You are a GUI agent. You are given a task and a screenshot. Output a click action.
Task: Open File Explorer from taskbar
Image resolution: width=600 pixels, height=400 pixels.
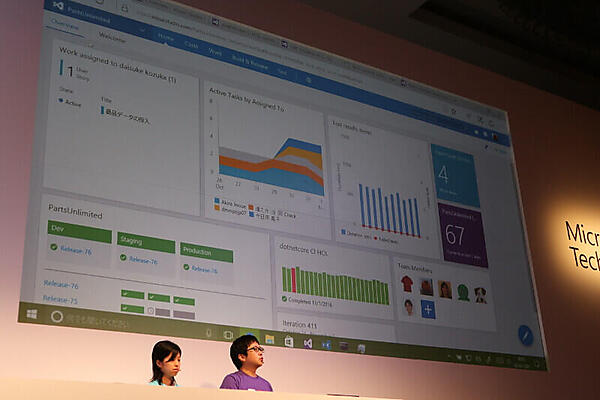tap(270, 339)
